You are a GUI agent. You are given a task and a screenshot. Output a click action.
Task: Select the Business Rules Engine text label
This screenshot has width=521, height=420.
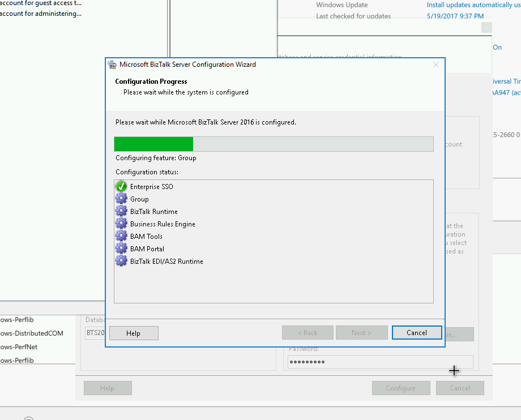(163, 224)
